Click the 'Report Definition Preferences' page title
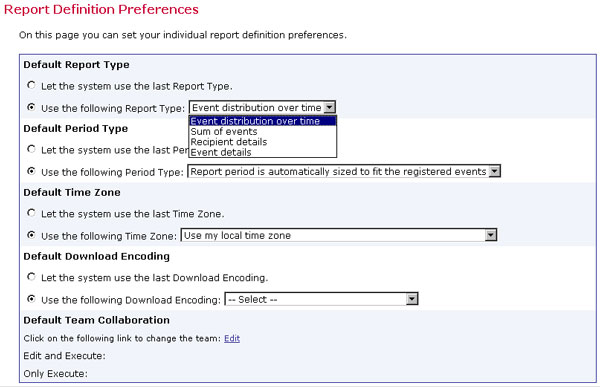The height and width of the screenshot is (387, 600). tap(101, 10)
